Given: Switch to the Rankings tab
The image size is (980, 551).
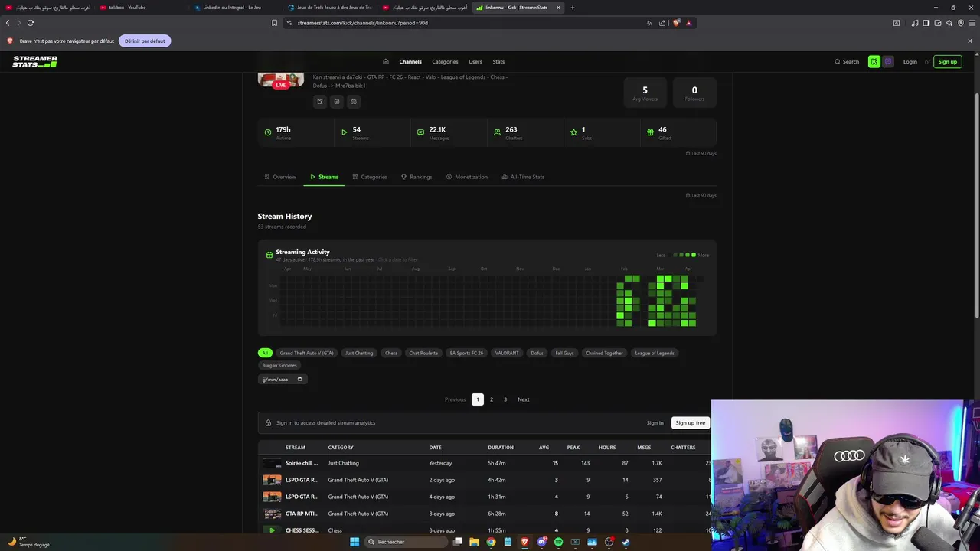Looking at the screenshot, I should (416, 177).
